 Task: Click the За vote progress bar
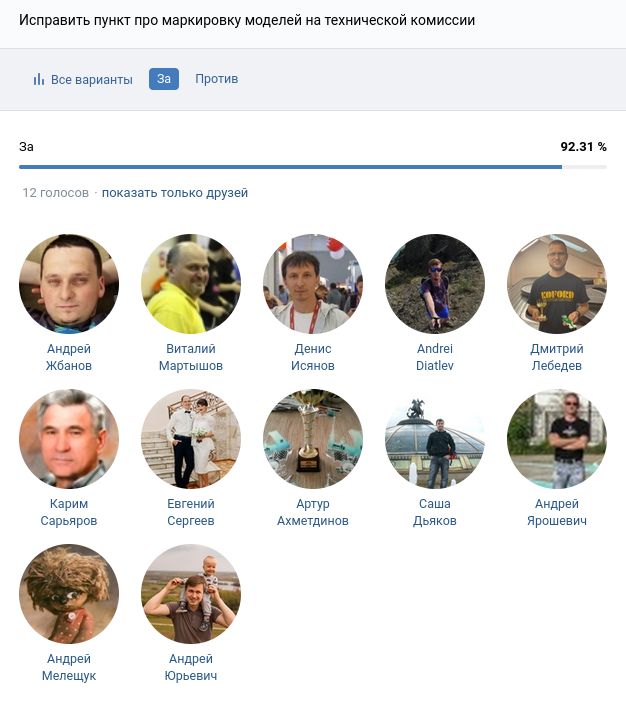313,167
